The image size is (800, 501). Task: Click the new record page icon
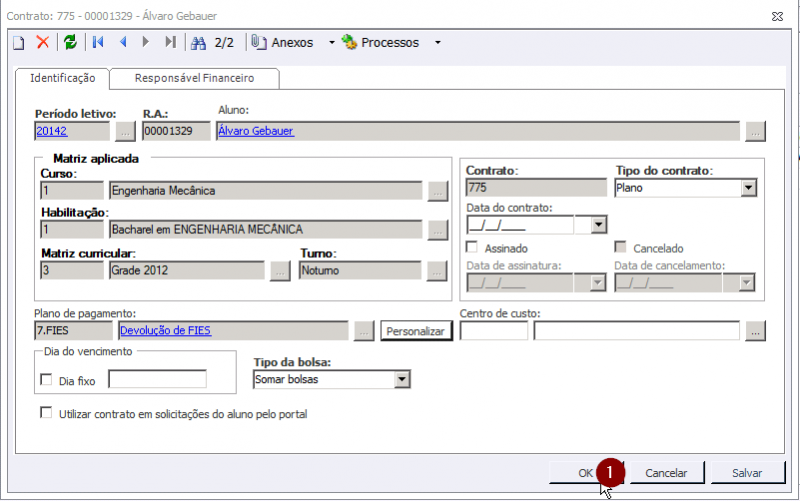(18, 42)
